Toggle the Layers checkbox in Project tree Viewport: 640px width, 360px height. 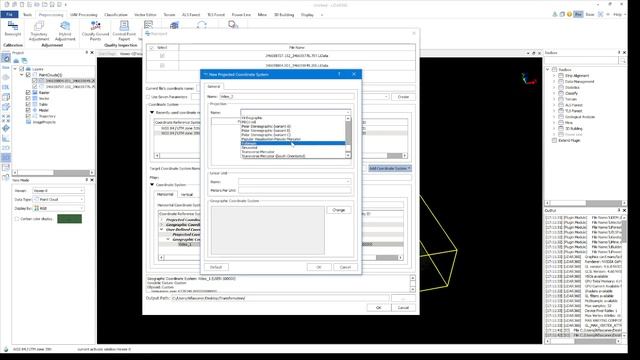[22, 69]
